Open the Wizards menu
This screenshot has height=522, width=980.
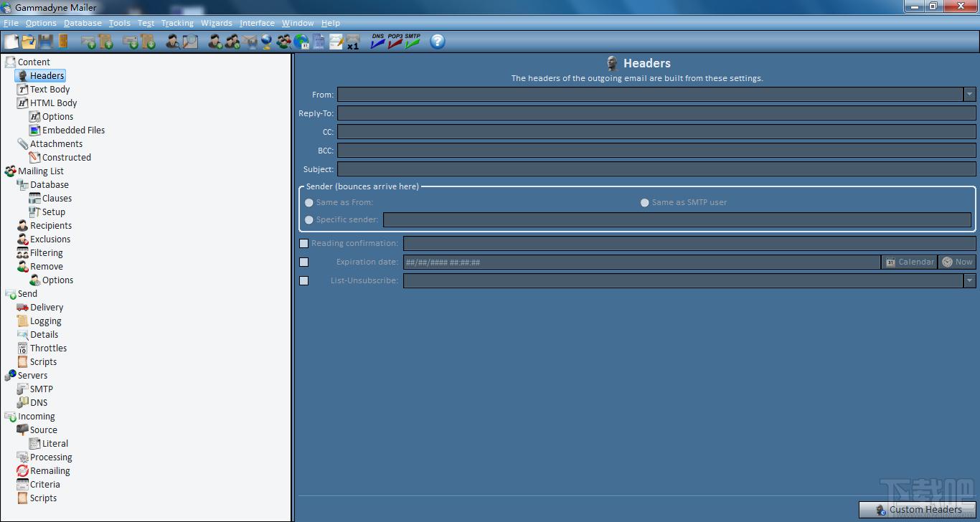click(217, 23)
